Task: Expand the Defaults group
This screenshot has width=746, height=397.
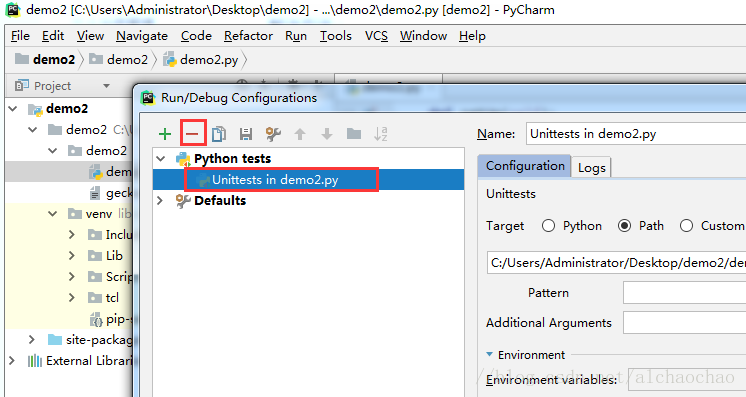Action: pos(160,201)
